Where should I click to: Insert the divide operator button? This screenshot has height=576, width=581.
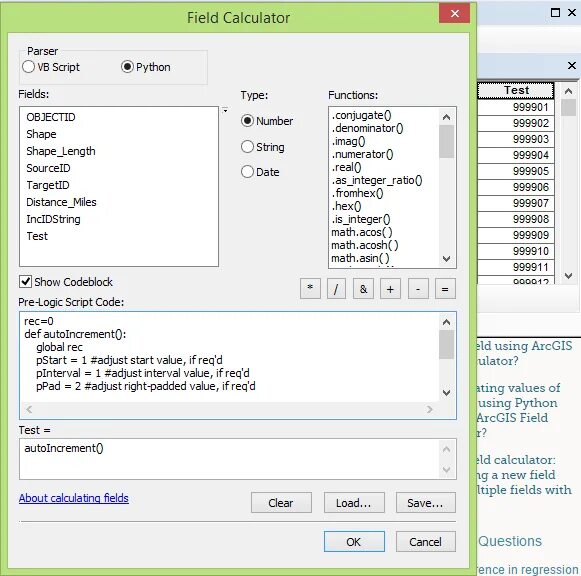click(x=336, y=289)
